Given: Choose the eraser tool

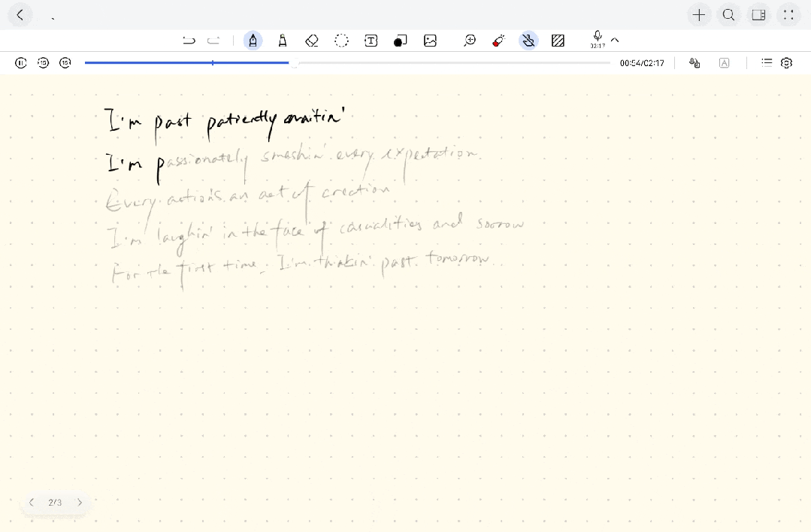Looking at the screenshot, I should point(311,41).
